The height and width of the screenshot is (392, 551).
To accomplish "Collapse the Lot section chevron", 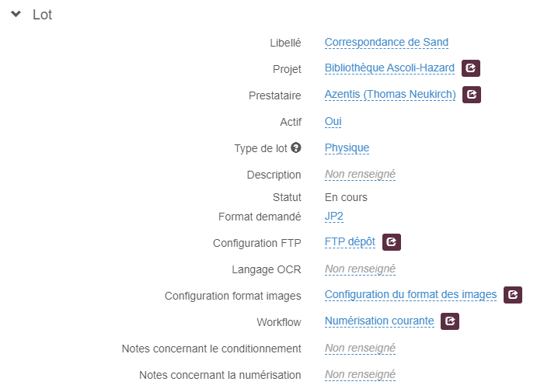I will tap(16, 14).
